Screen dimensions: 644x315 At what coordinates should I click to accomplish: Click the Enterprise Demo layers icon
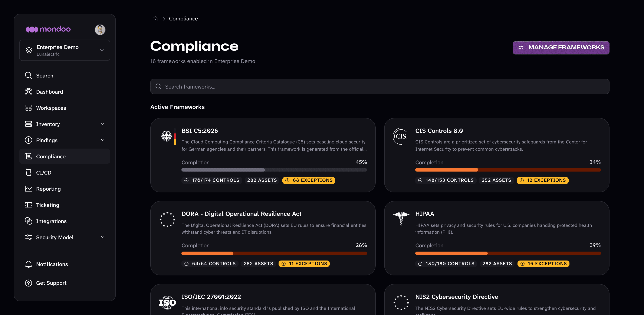coord(29,50)
